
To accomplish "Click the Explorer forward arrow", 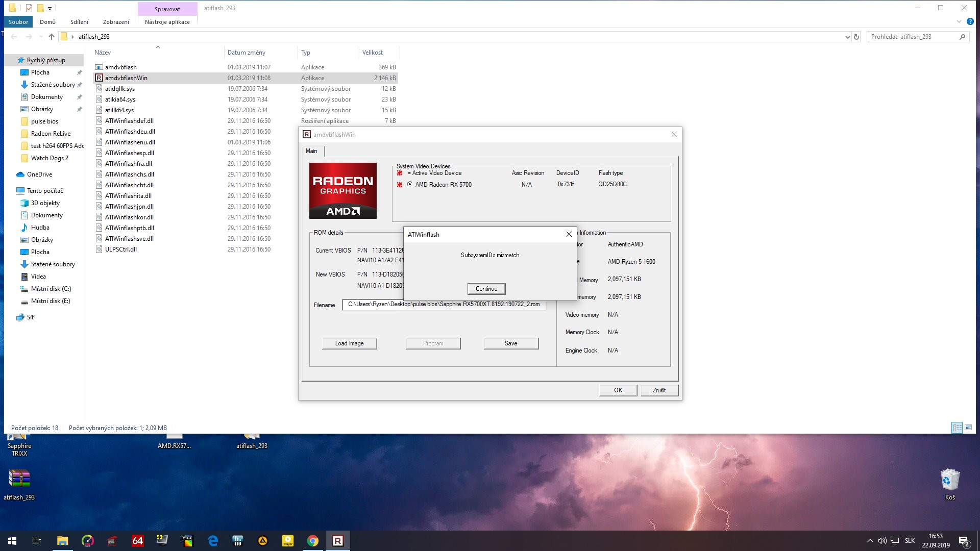I will pyautogui.click(x=29, y=37).
